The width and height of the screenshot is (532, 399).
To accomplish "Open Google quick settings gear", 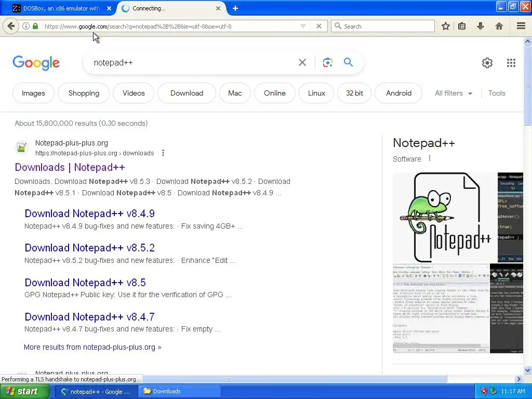I will click(x=487, y=63).
